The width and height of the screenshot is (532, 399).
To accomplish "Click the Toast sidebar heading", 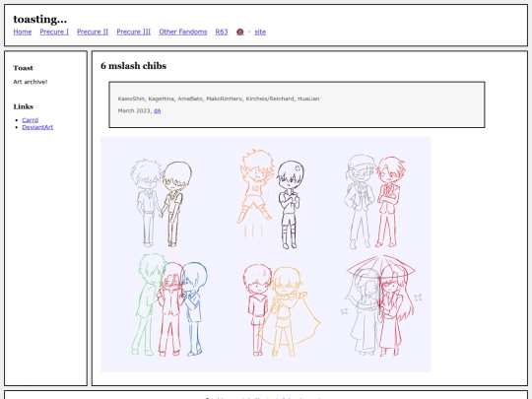I will [23, 68].
